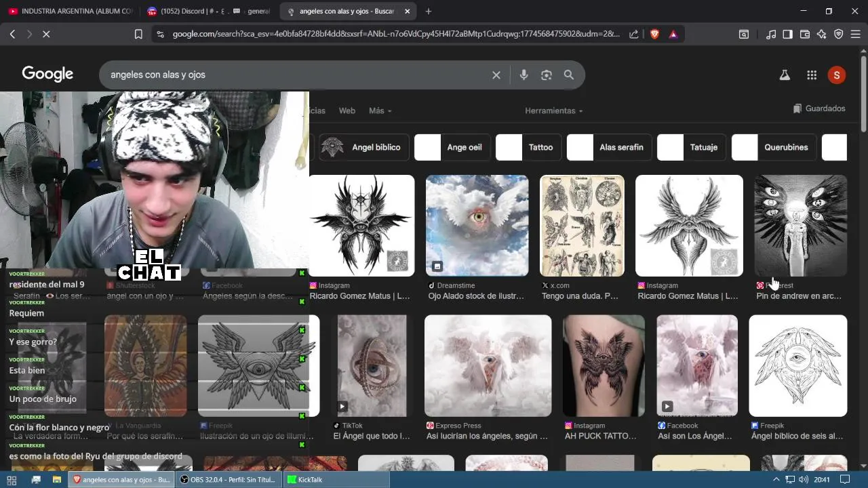Select the 'Tattoo' filter chip

pos(528,147)
